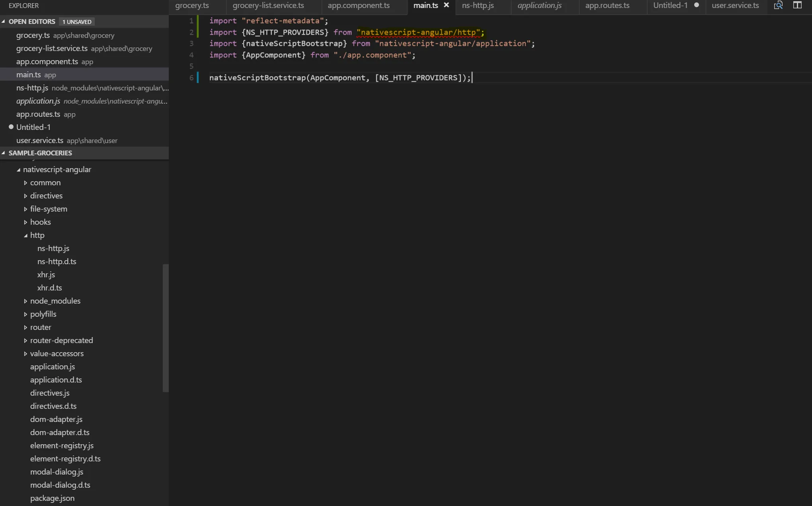The height and width of the screenshot is (506, 812).
Task: Click the unsaved dot on Untitled-1 tab
Action: 697,5
